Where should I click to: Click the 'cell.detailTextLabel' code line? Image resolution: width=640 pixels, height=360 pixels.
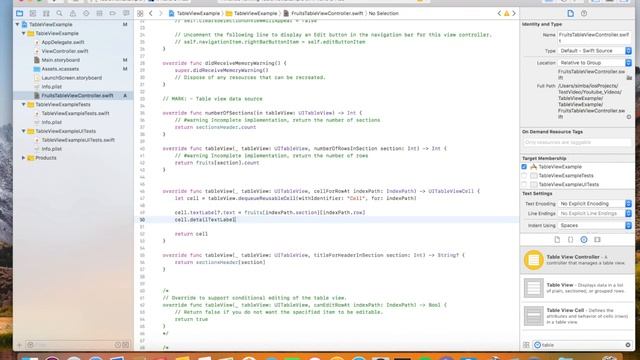click(205, 220)
